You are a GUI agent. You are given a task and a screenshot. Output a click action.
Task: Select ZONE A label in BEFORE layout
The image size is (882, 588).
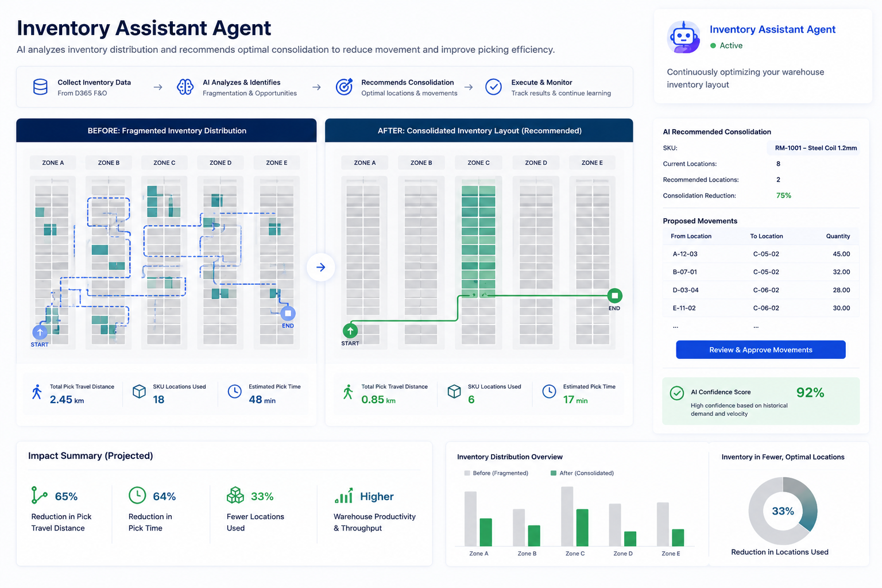pos(53,163)
